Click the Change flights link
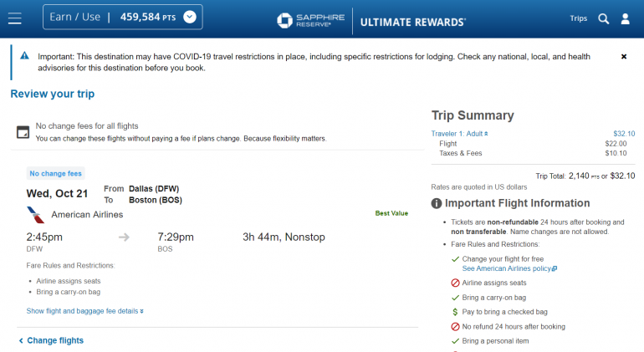This screenshot has width=644, height=352. tap(54, 340)
